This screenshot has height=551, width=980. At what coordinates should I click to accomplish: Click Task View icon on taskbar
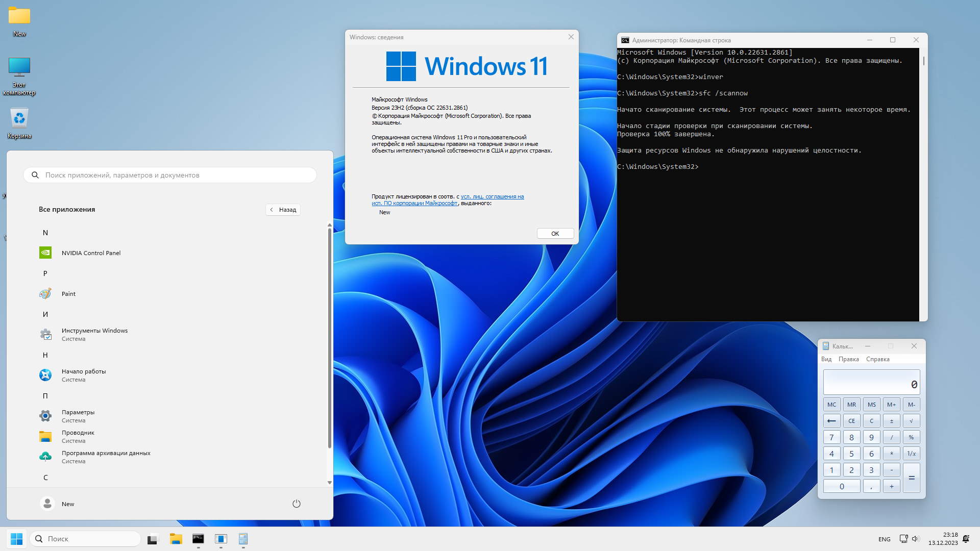(153, 539)
